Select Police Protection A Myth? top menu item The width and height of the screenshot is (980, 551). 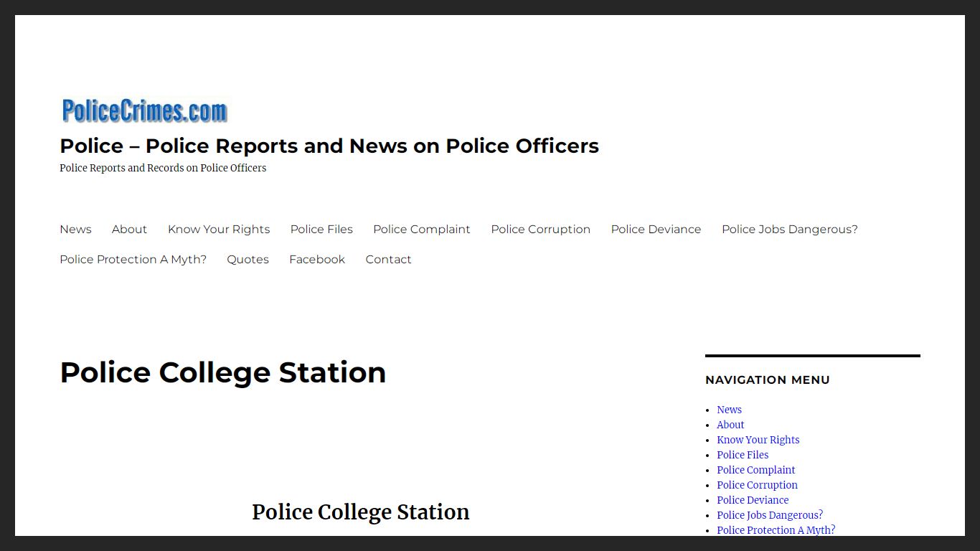[133, 260]
